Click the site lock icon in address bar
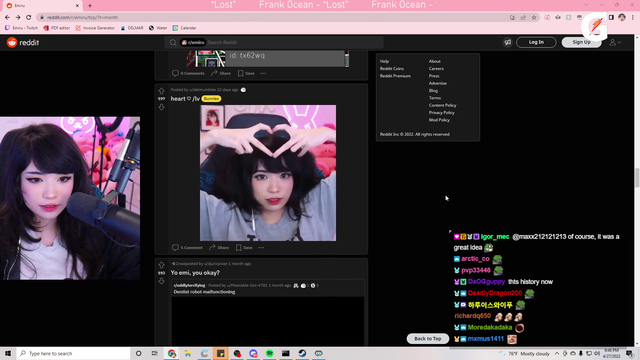The width and height of the screenshot is (640, 360). coord(42,18)
